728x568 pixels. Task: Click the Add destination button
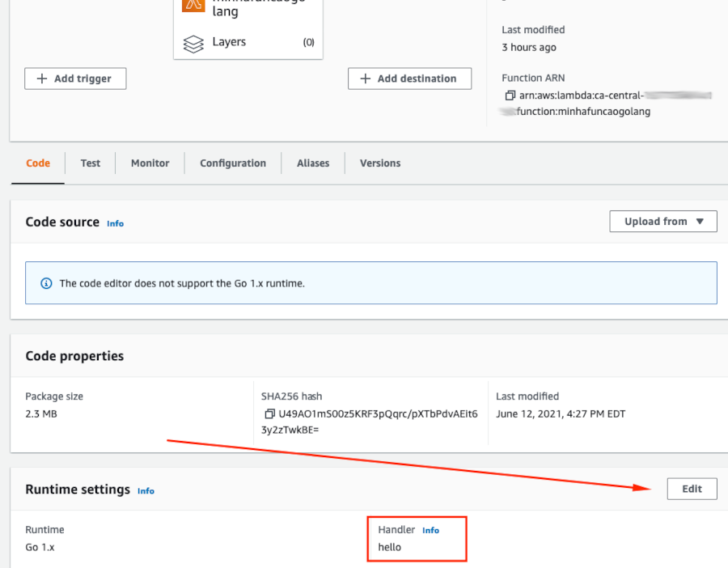(x=409, y=78)
